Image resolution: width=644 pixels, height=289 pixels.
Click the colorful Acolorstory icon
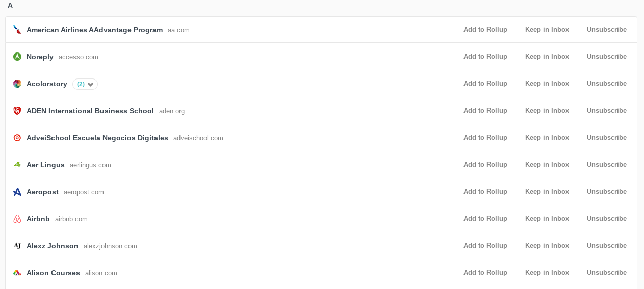[x=17, y=84]
